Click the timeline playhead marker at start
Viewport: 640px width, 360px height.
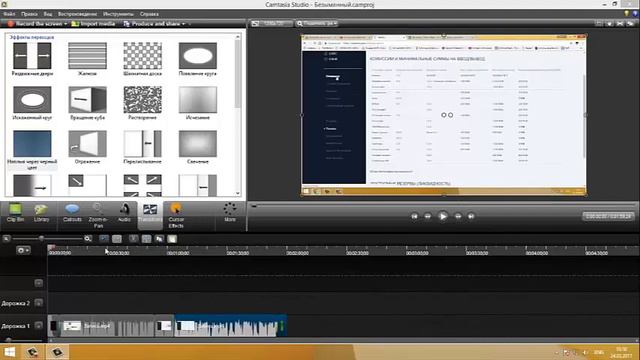51,248
